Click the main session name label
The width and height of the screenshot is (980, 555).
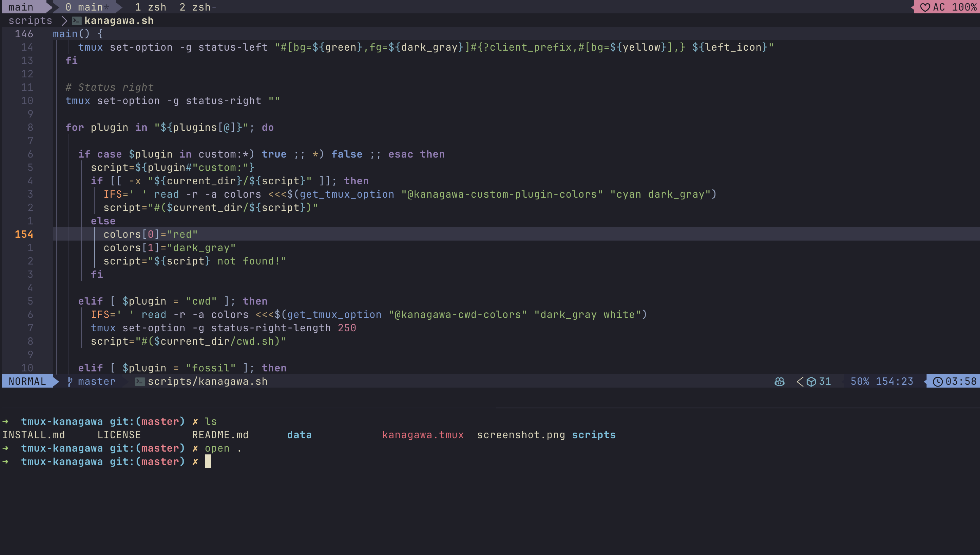(21, 7)
